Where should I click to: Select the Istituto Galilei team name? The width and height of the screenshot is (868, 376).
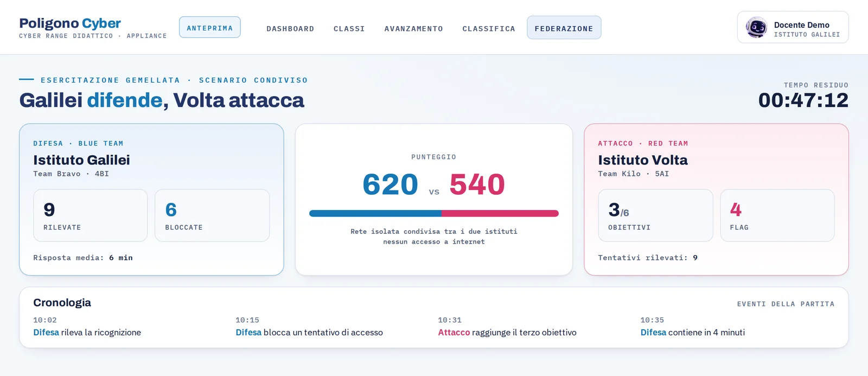click(x=81, y=160)
